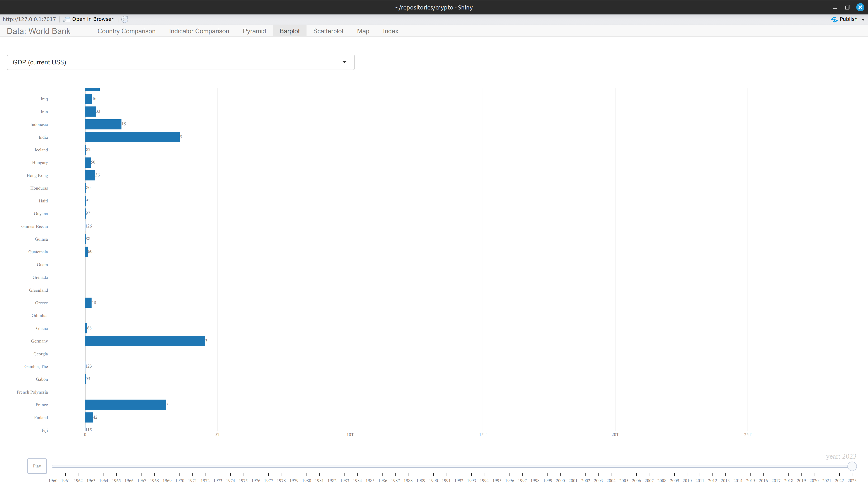Image resolution: width=868 pixels, height=488 pixels.
Task: Click the India GDP bar
Action: (132, 137)
